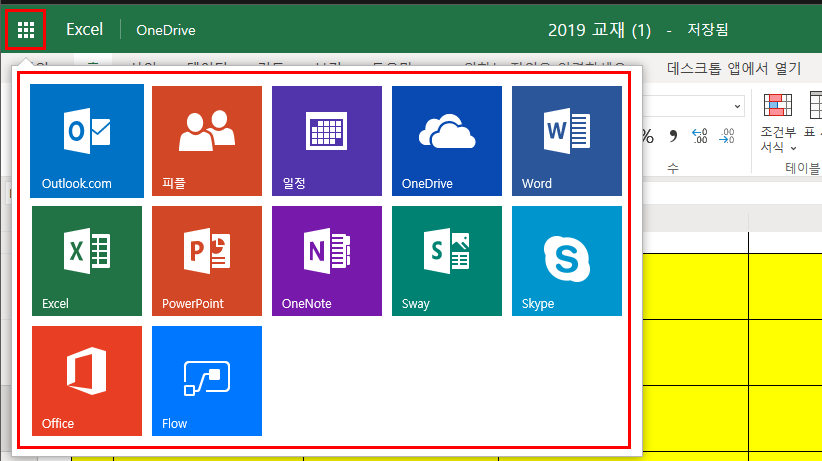Open the 피플 (People) tile

pyautogui.click(x=207, y=141)
